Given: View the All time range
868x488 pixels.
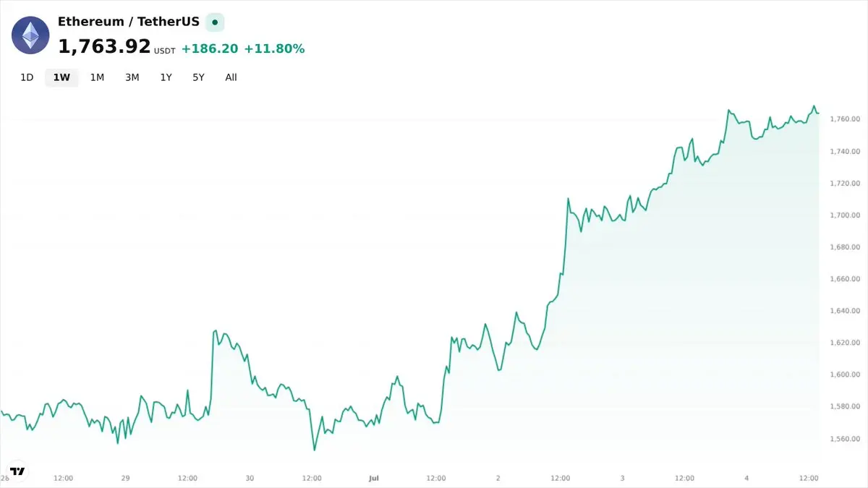Looking at the screenshot, I should [231, 77].
